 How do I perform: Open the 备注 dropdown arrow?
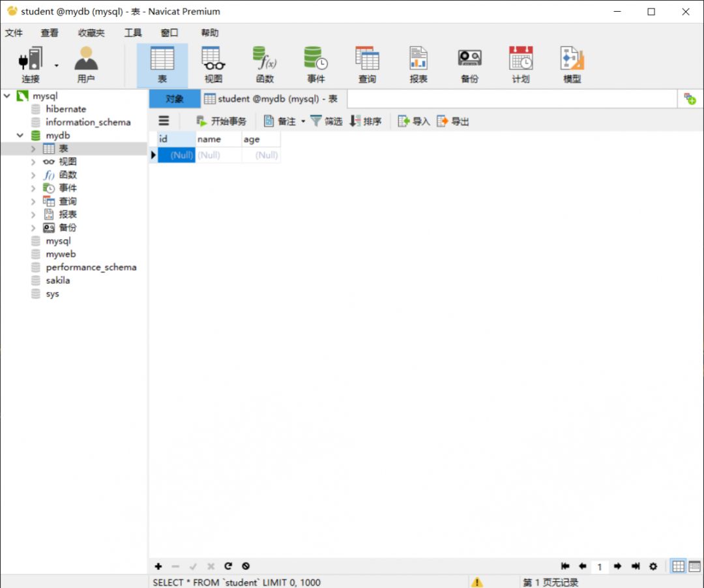click(x=303, y=121)
